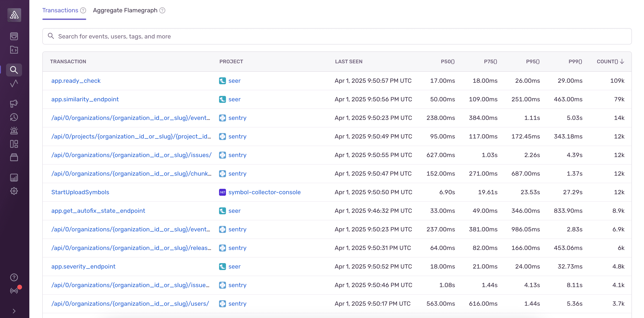Open the dashboards grid icon

pyautogui.click(x=14, y=144)
